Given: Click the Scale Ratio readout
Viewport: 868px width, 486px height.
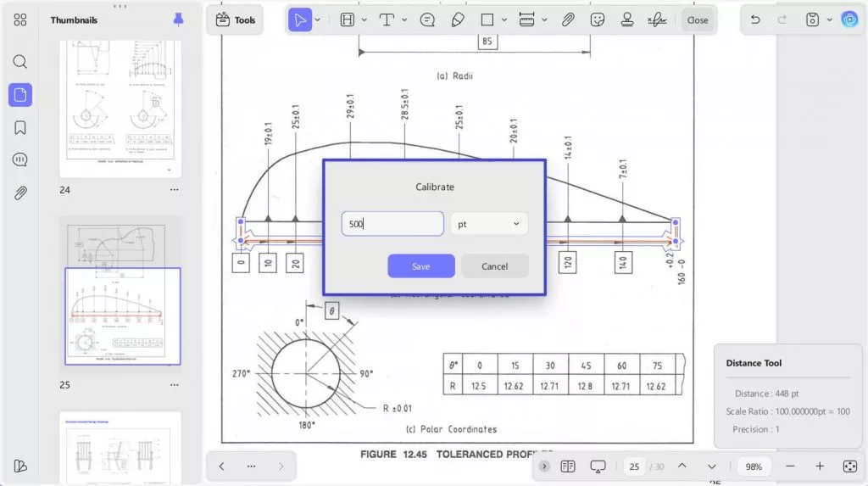Looking at the screenshot, I should click(x=787, y=411).
